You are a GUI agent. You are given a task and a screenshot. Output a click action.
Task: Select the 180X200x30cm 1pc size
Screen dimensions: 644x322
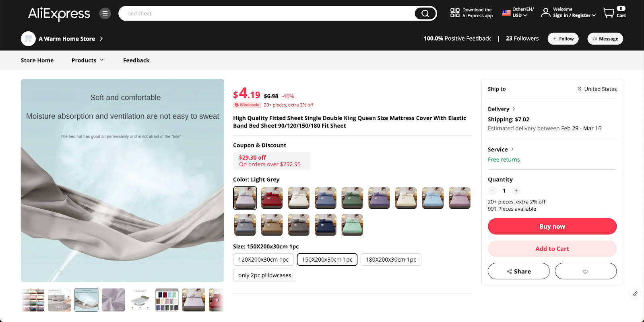pyautogui.click(x=391, y=260)
